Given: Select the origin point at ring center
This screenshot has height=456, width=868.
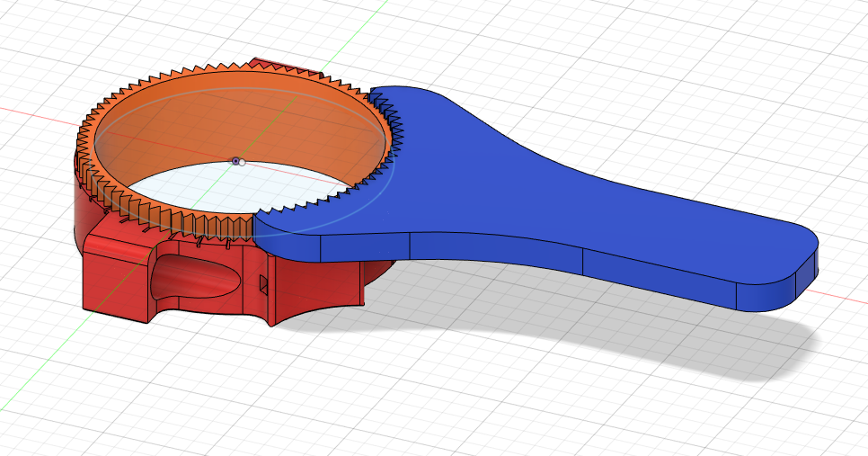Looking at the screenshot, I should click(236, 162).
